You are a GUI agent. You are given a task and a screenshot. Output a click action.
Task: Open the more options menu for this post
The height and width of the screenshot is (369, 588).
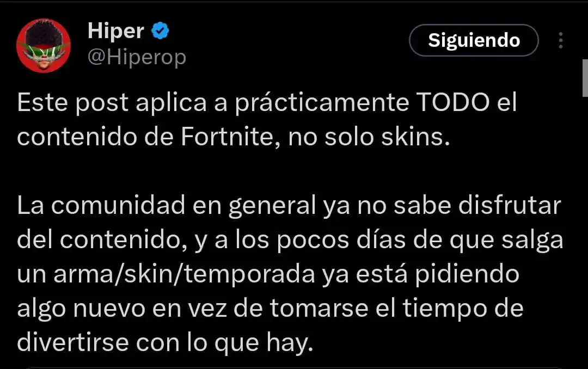click(x=560, y=40)
